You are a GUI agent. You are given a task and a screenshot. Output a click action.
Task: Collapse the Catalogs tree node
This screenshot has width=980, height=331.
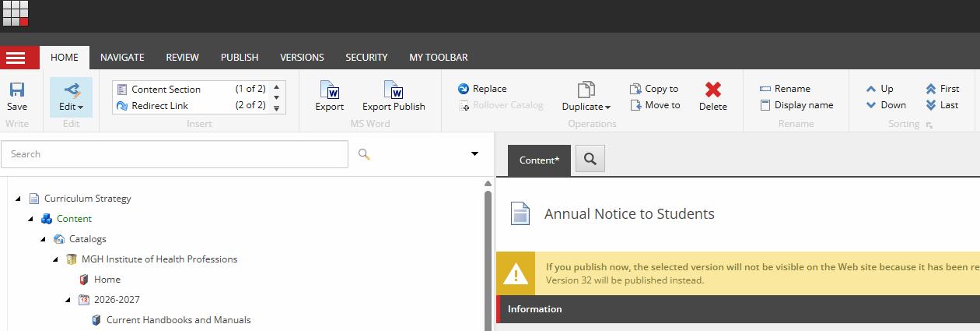click(x=43, y=239)
